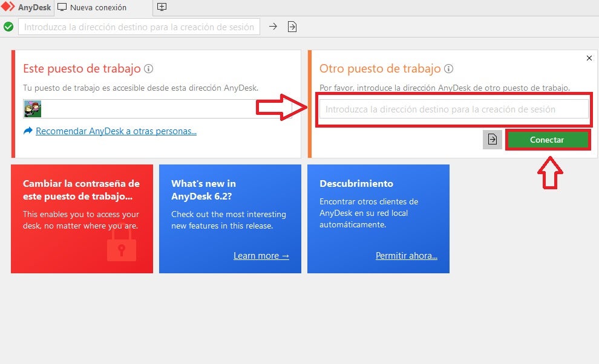The width and height of the screenshot is (599, 364).
Task: Click the Descubrimiento tile heading
Action: 356,183
